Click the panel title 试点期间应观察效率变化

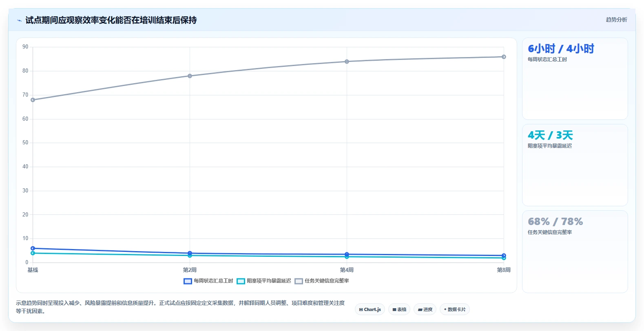click(111, 20)
